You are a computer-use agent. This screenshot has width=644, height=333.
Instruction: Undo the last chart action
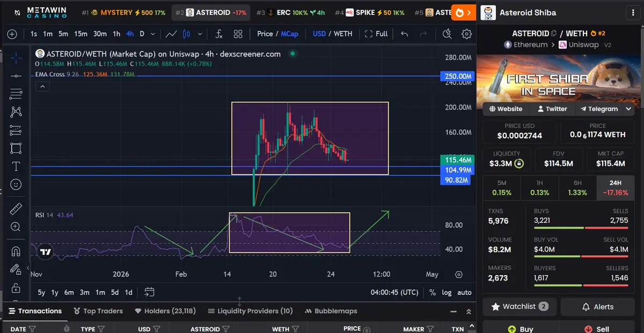[x=405, y=34]
